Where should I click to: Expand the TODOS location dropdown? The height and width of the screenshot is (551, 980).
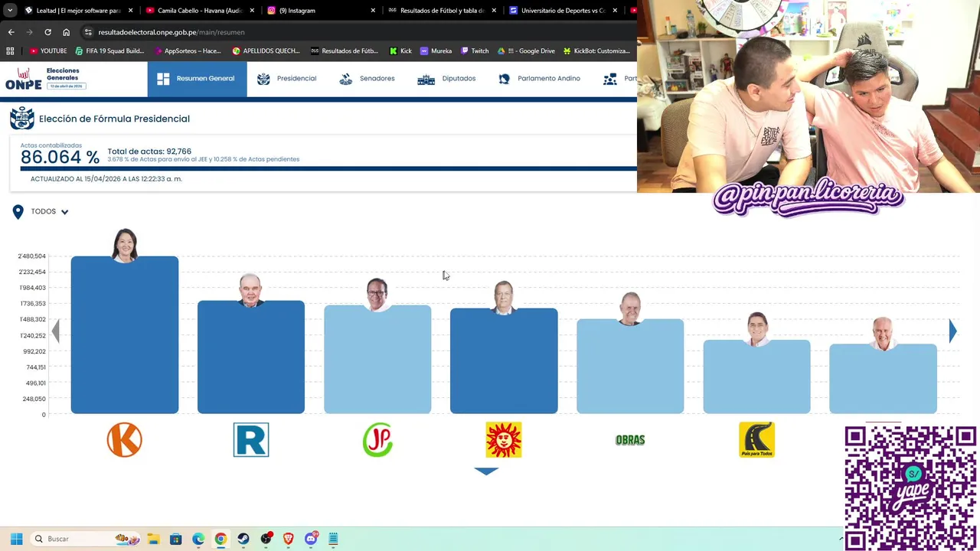[50, 211]
